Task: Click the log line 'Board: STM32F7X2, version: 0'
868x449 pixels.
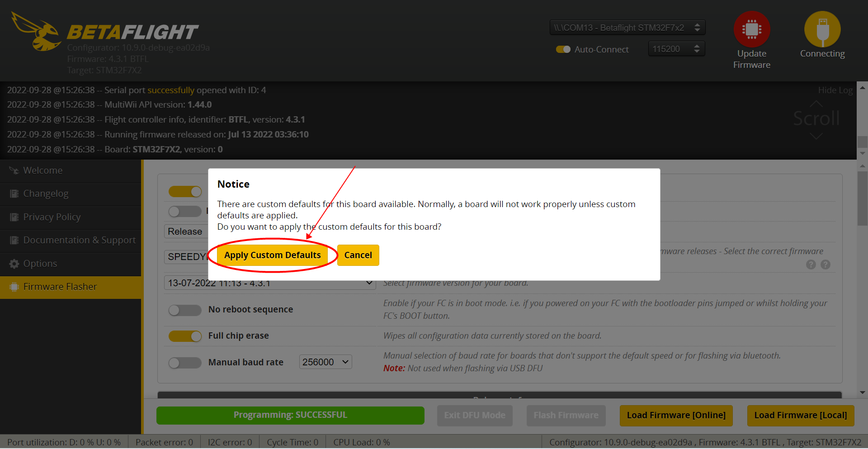Action: [115, 149]
